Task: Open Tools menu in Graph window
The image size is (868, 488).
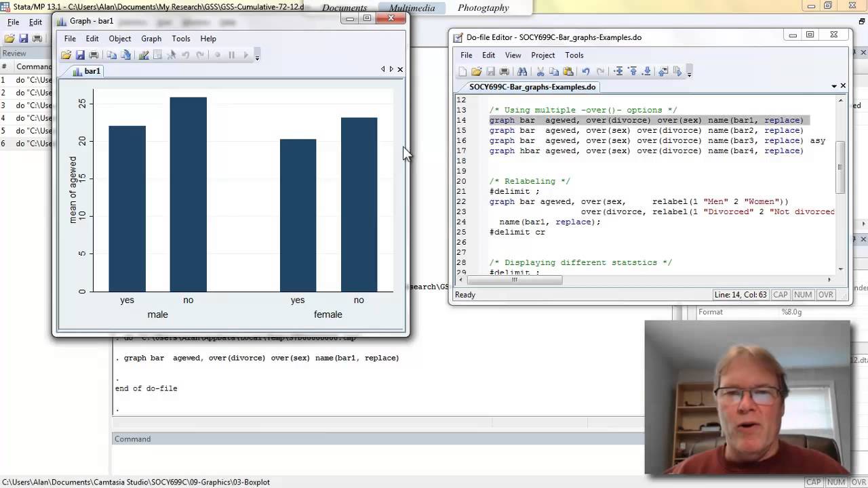Action: click(x=181, y=39)
